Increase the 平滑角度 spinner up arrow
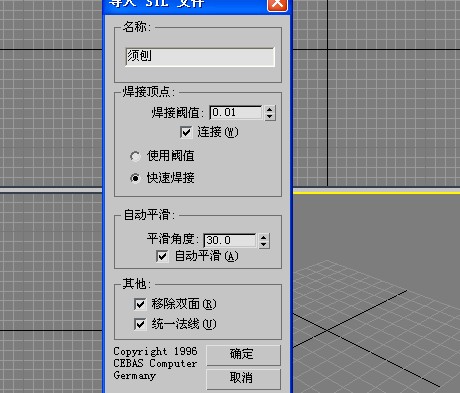 click(x=264, y=237)
